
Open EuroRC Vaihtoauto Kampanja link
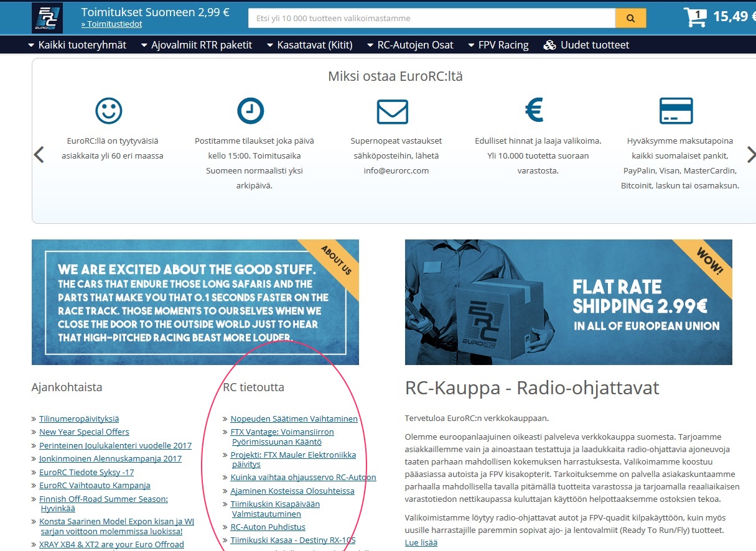(x=95, y=486)
